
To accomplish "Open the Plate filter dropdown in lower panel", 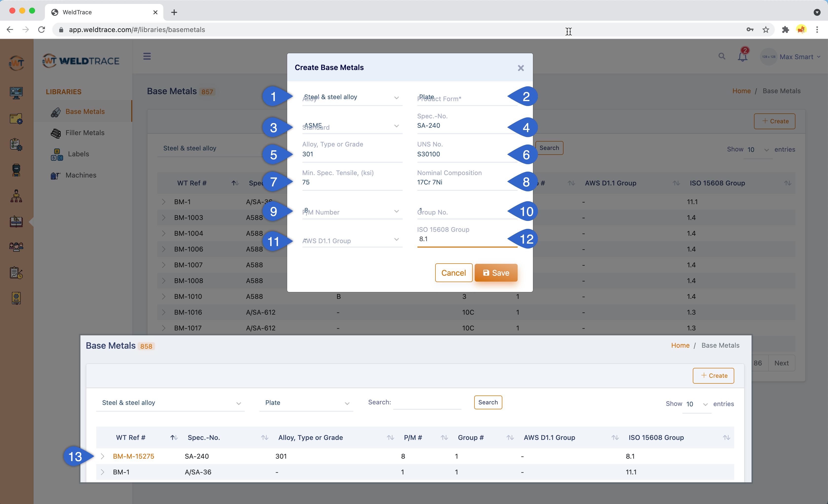I will click(306, 403).
